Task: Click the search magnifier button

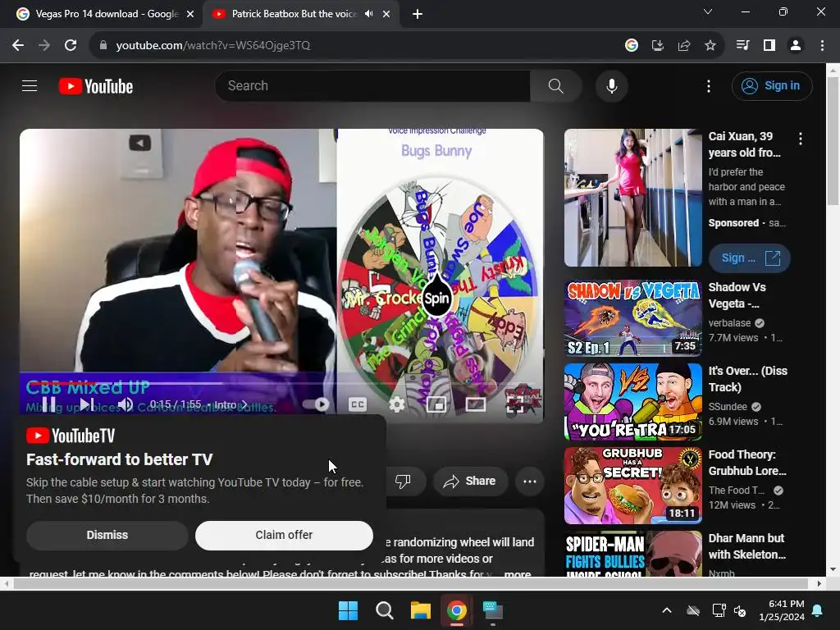Action: [555, 85]
